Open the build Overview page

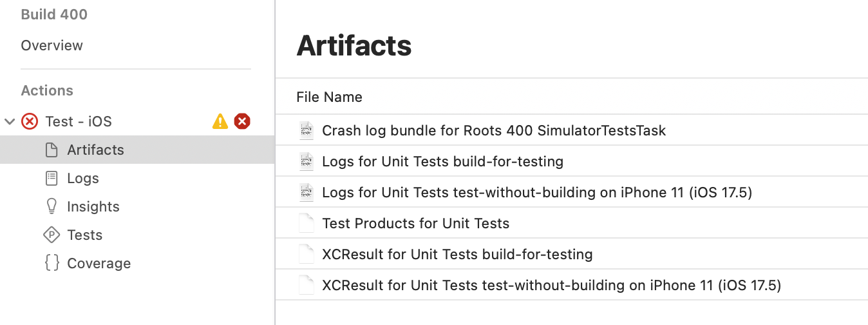click(52, 46)
